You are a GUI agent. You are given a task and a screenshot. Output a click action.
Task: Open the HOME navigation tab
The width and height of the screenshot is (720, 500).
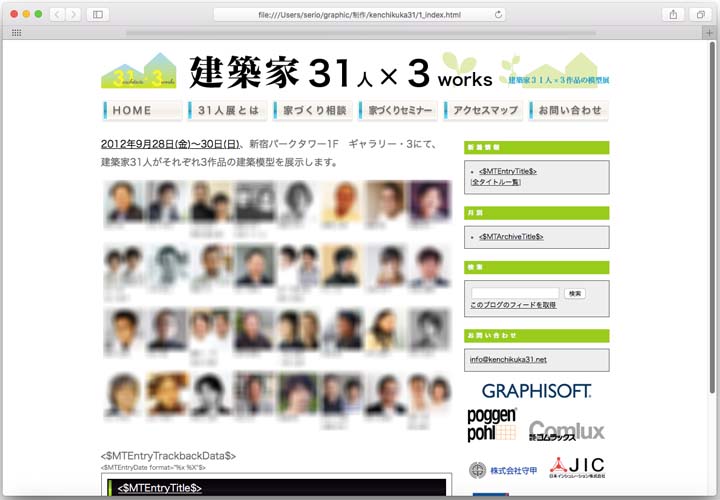click(142, 111)
